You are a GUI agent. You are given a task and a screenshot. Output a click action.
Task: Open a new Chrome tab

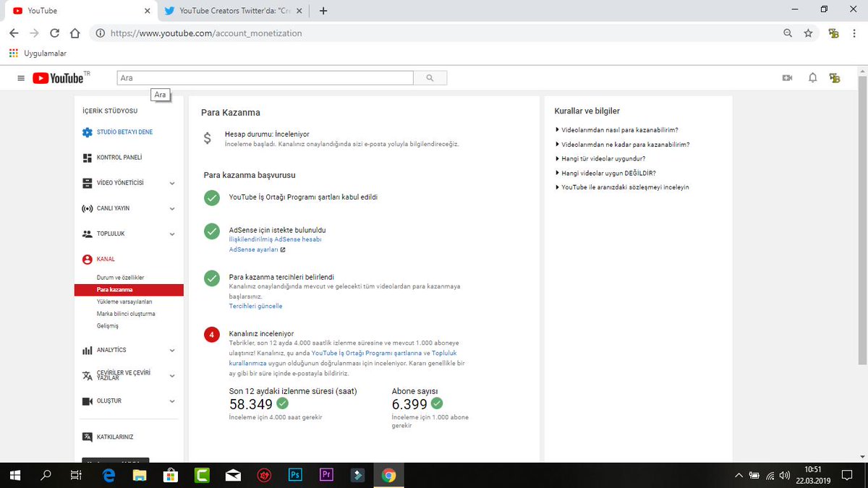(x=323, y=11)
